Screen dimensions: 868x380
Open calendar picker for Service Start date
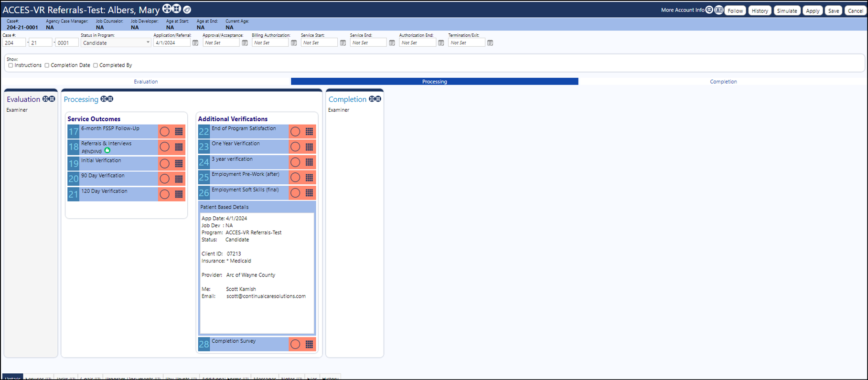click(343, 43)
